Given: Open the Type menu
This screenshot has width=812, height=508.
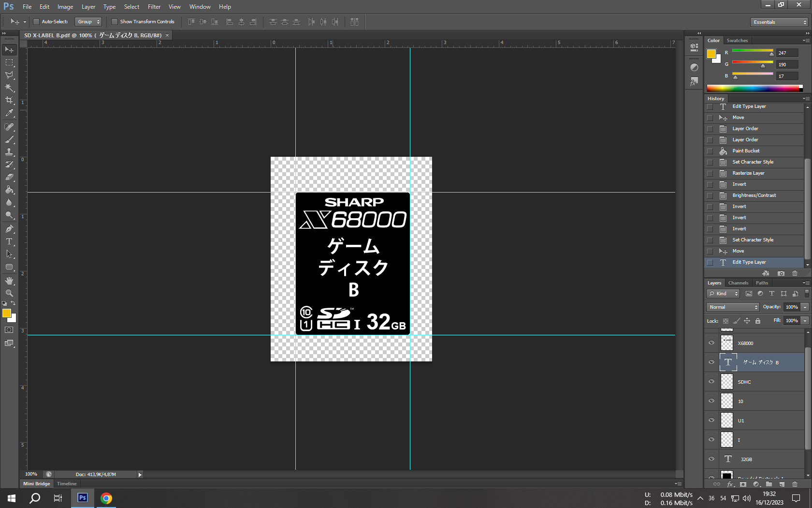Looking at the screenshot, I should 110,7.
